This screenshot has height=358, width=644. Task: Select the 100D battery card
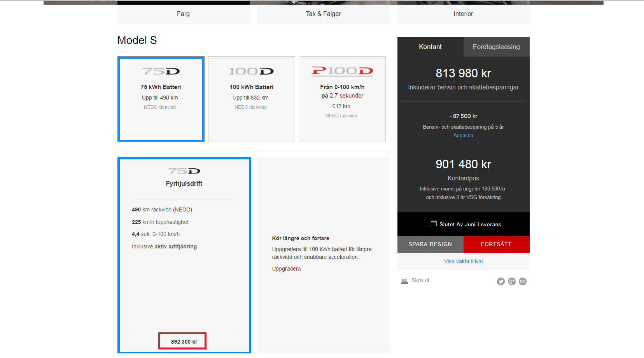(x=252, y=99)
